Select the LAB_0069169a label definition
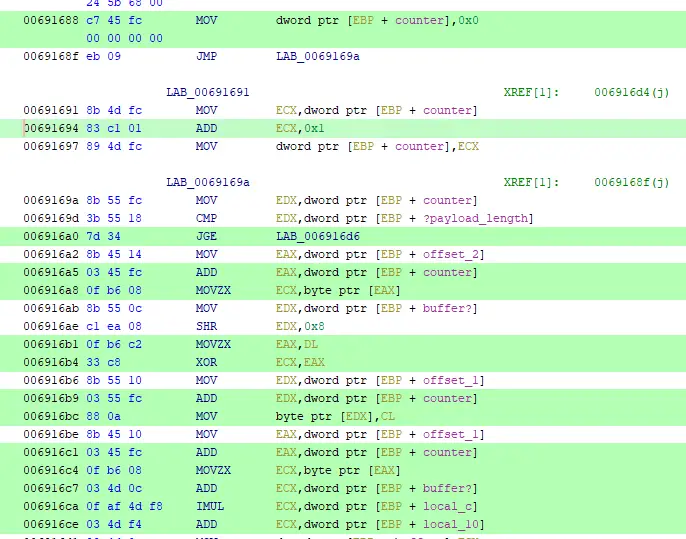This screenshot has width=686, height=539. pyautogui.click(x=208, y=182)
